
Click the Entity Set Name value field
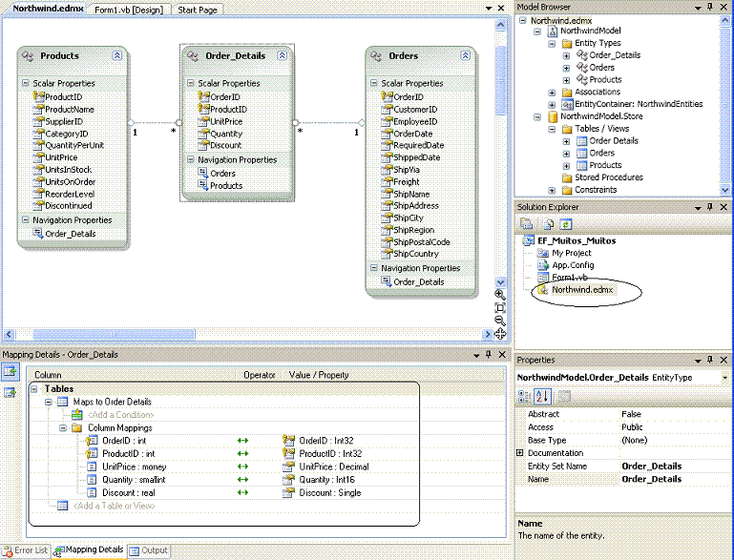675,466
